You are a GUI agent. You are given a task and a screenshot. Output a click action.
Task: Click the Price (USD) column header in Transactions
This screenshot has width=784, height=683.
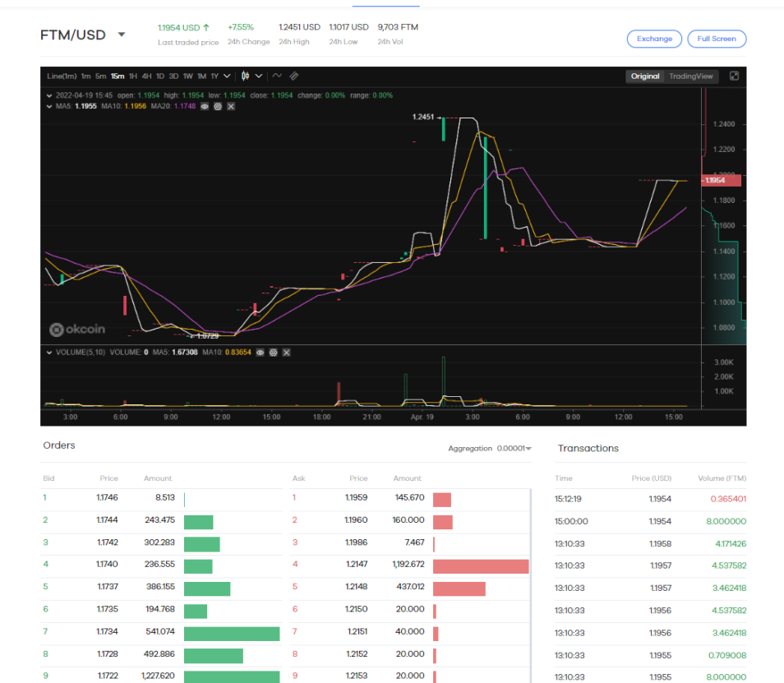point(651,478)
